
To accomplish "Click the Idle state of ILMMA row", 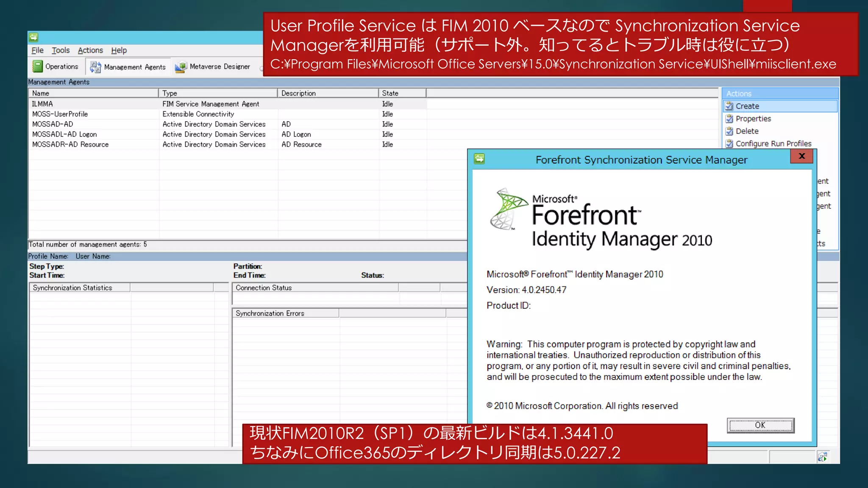I will tap(387, 104).
